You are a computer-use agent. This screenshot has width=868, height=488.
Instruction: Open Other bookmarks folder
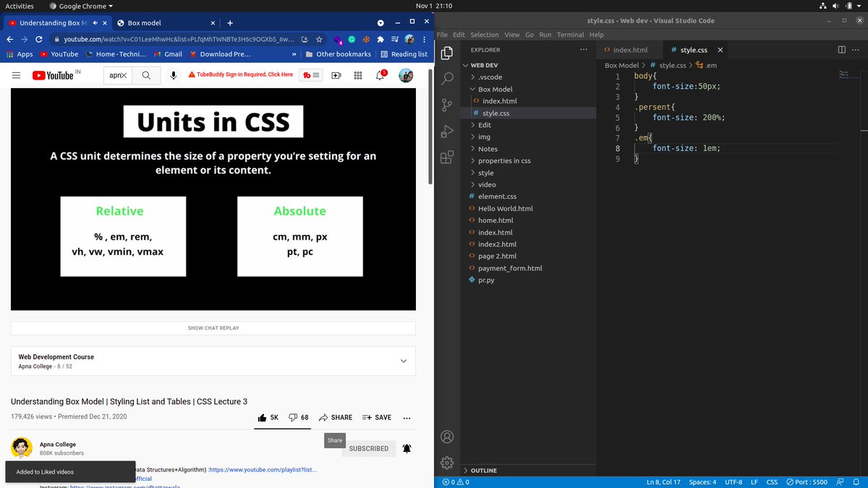click(339, 54)
